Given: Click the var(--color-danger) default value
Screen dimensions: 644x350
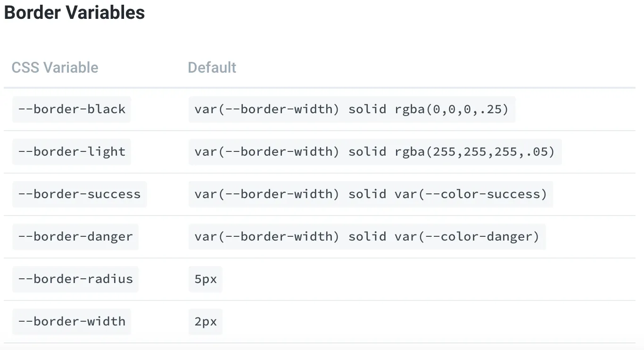Looking at the screenshot, I should 467,237.
